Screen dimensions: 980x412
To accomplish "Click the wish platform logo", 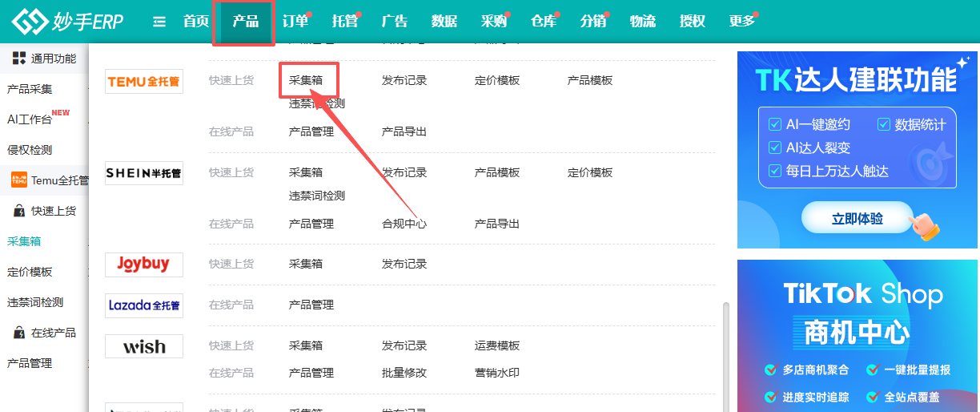I will point(144,346).
